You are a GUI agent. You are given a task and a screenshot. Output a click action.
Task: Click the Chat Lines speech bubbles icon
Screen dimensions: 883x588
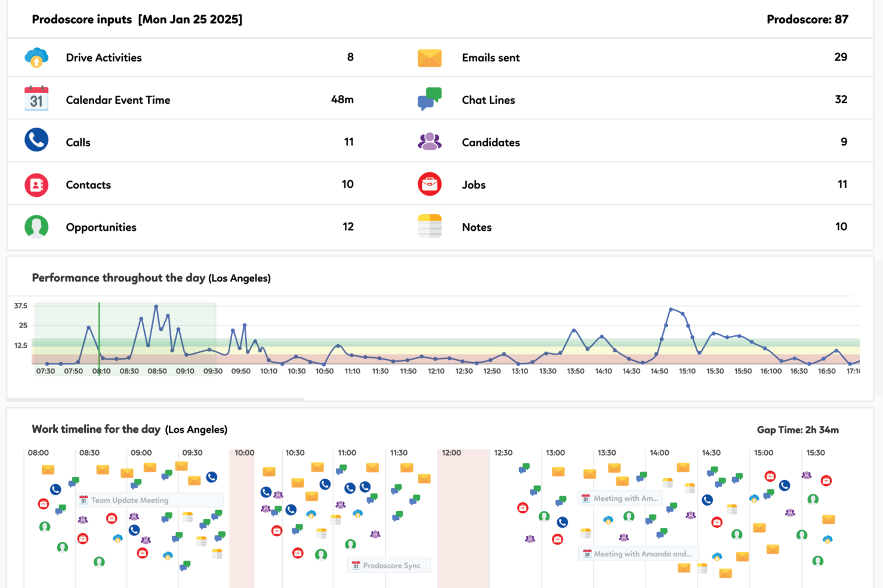point(430,99)
